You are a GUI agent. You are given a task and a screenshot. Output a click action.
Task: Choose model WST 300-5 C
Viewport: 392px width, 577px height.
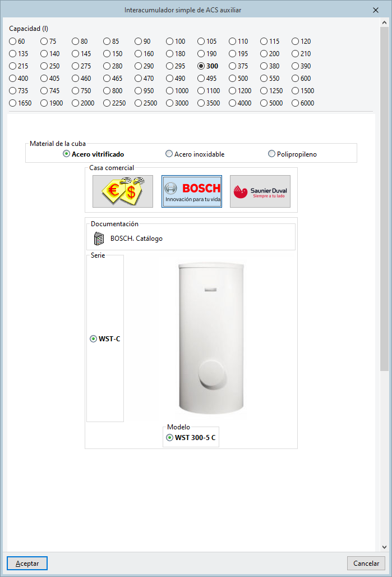[191, 438]
